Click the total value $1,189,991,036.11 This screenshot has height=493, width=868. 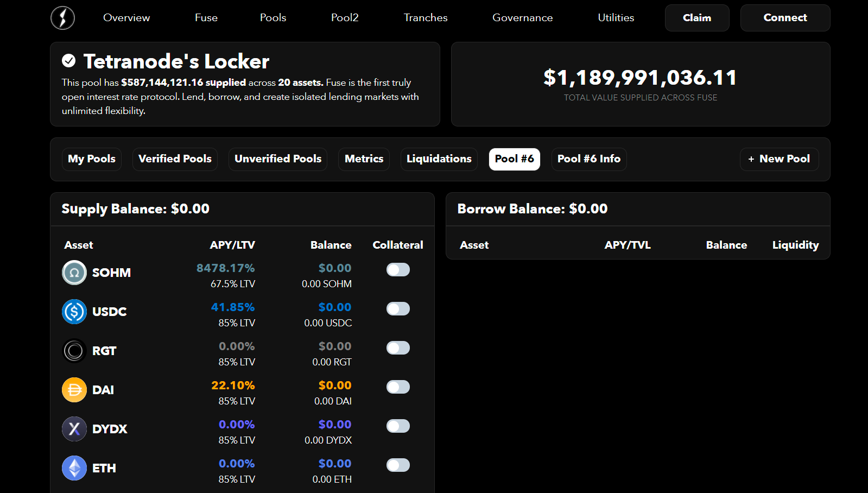coord(641,78)
